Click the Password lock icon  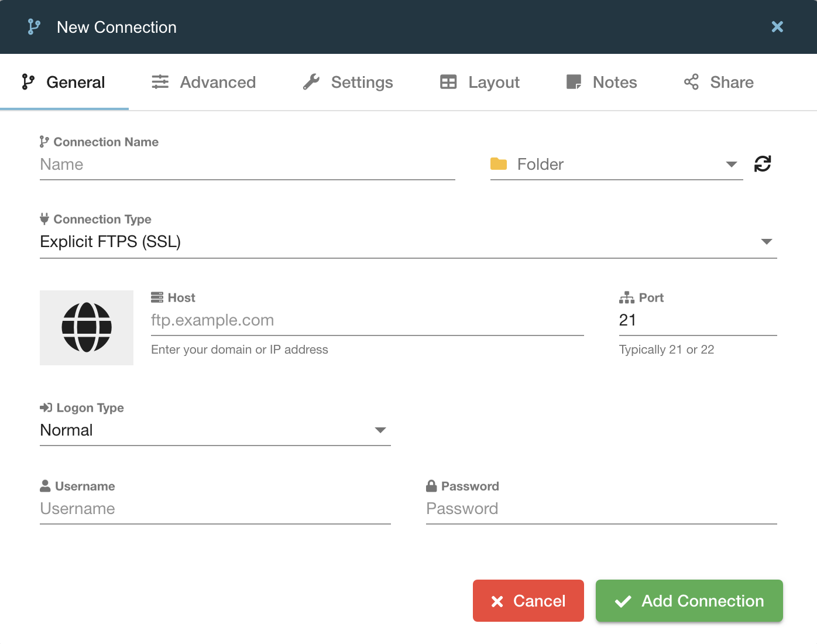[x=431, y=486]
